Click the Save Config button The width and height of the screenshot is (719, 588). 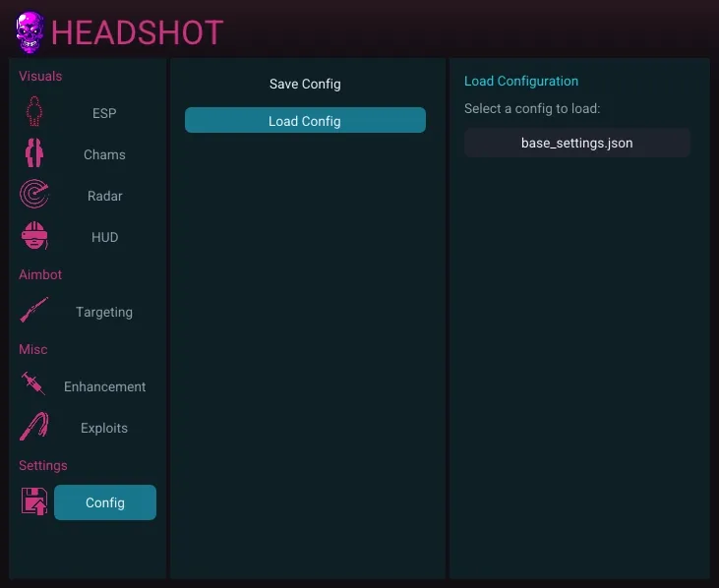click(x=305, y=84)
